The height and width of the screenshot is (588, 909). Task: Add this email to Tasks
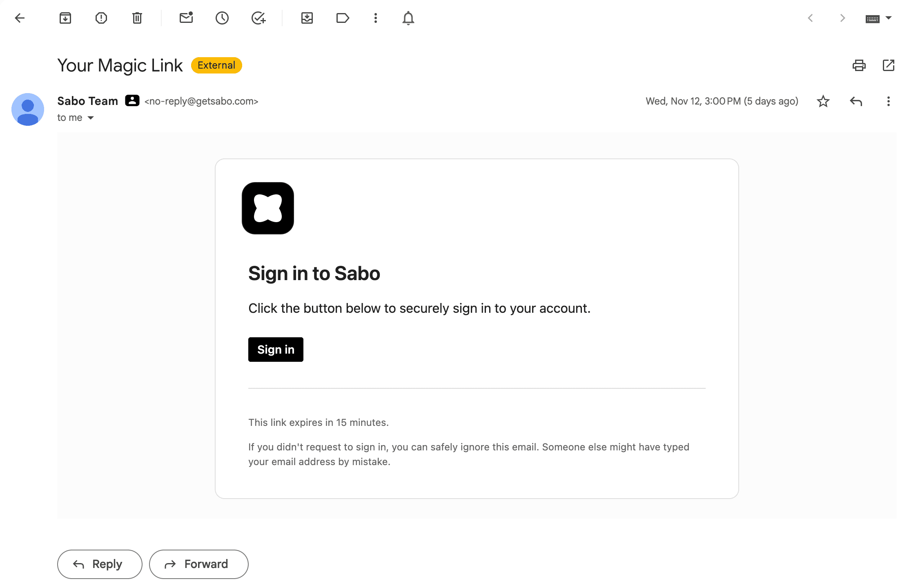tap(258, 18)
